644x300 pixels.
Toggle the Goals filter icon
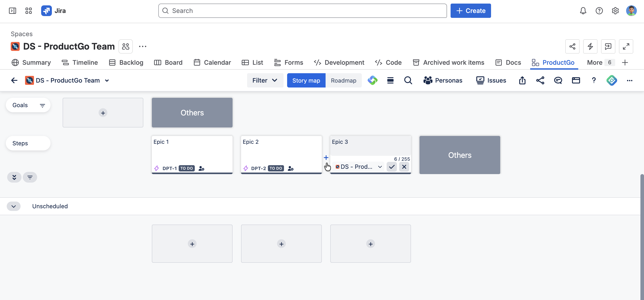42,105
